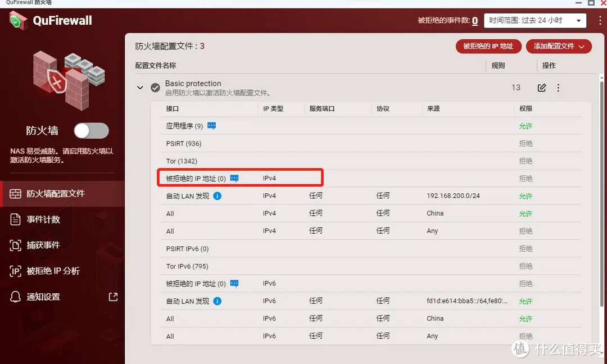Click the 事件计数 document icon

point(16,219)
